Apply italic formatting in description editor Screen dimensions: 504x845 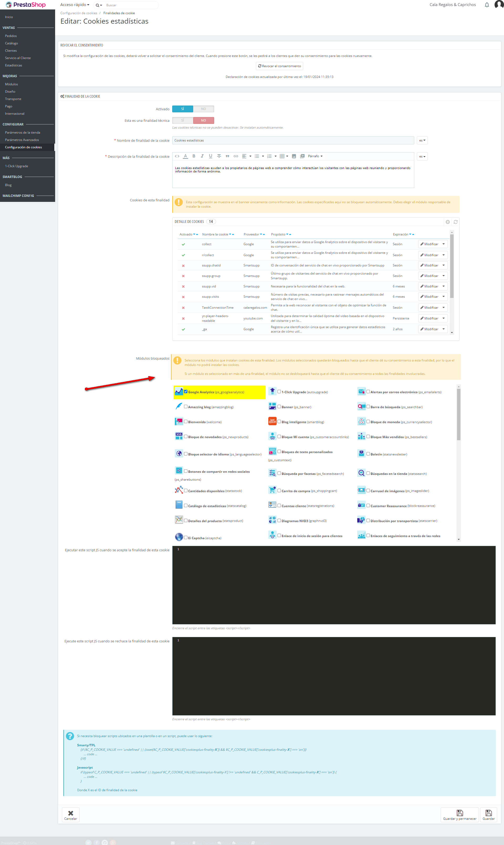[x=202, y=156]
